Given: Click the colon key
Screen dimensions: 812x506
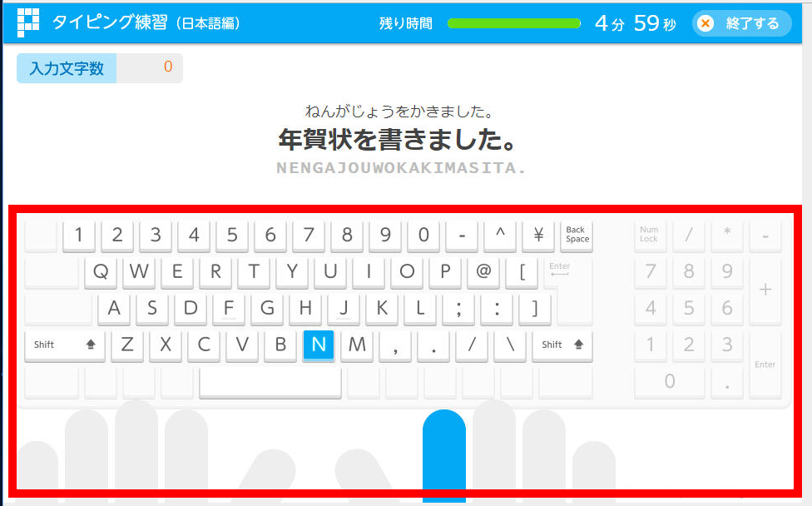Looking at the screenshot, I should point(498,309).
